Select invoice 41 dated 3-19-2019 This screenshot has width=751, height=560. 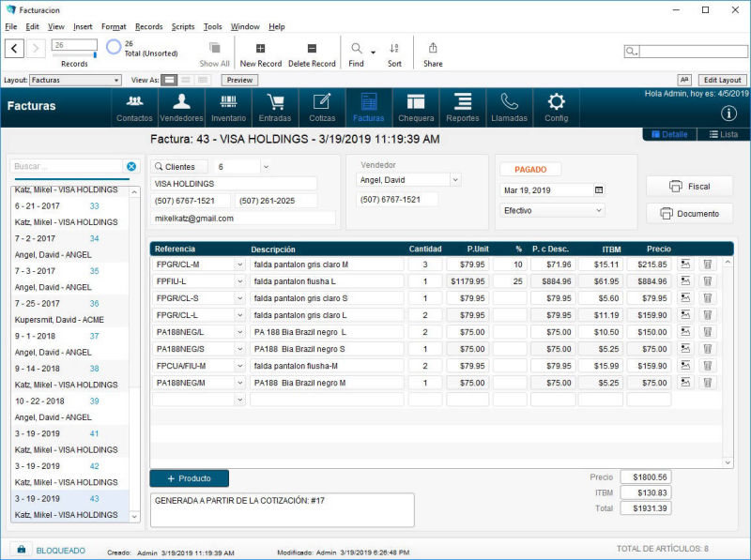point(69,441)
